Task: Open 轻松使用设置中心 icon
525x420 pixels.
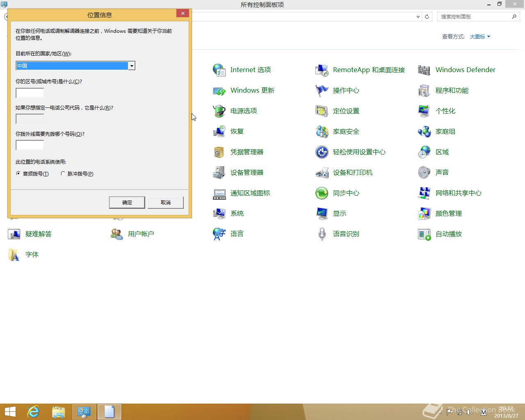Action: pyautogui.click(x=322, y=152)
